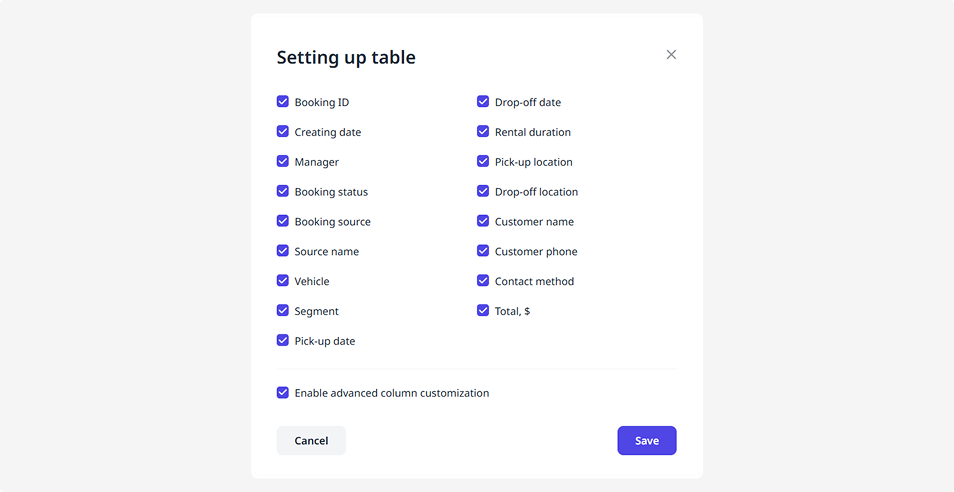
Task: Click the Save button
Action: click(647, 441)
